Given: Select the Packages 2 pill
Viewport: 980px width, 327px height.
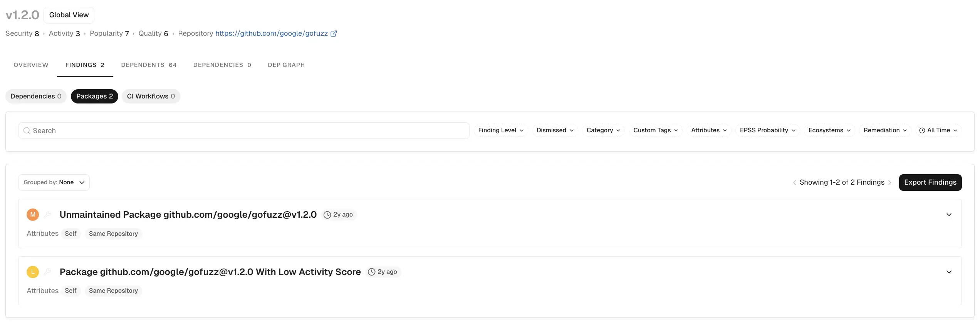Looking at the screenshot, I should coord(94,96).
